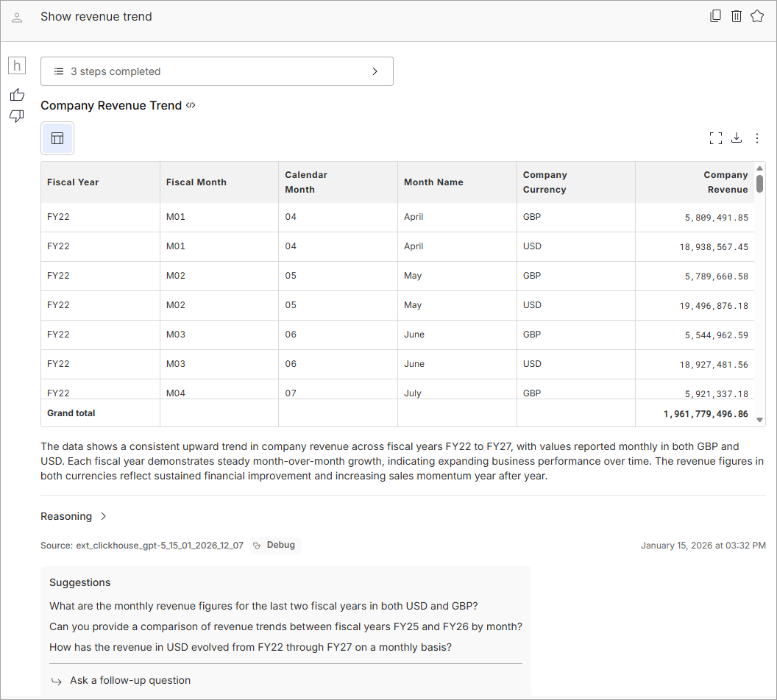Download the revenue table data
Screen dimensions: 777x700
point(737,138)
